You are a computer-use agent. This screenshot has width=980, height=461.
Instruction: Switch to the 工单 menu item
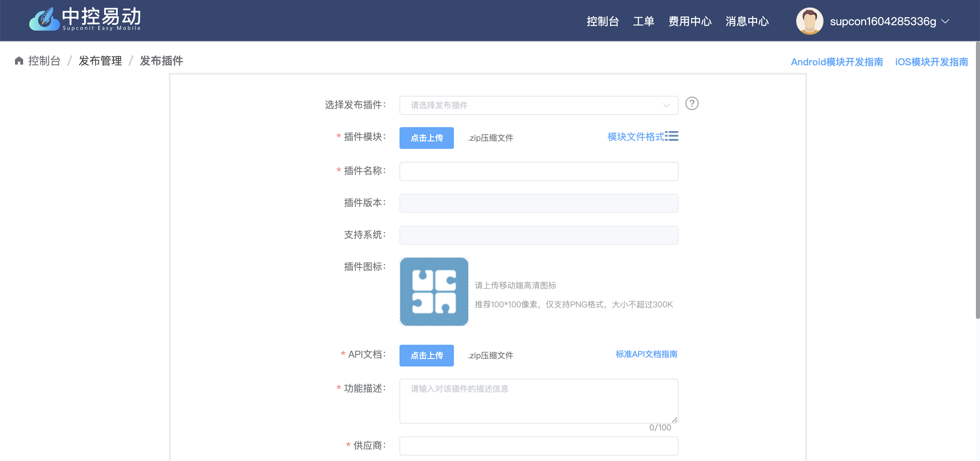[x=644, y=22]
